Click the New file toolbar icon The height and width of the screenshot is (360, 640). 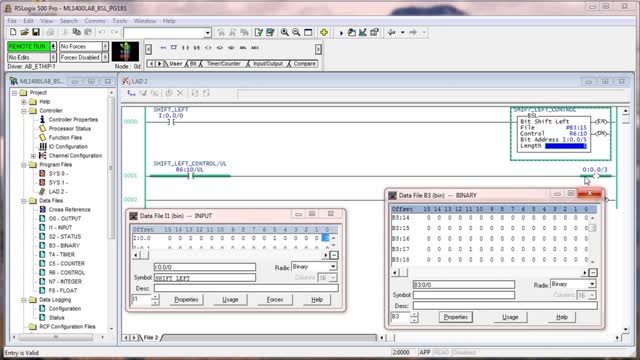13,32
